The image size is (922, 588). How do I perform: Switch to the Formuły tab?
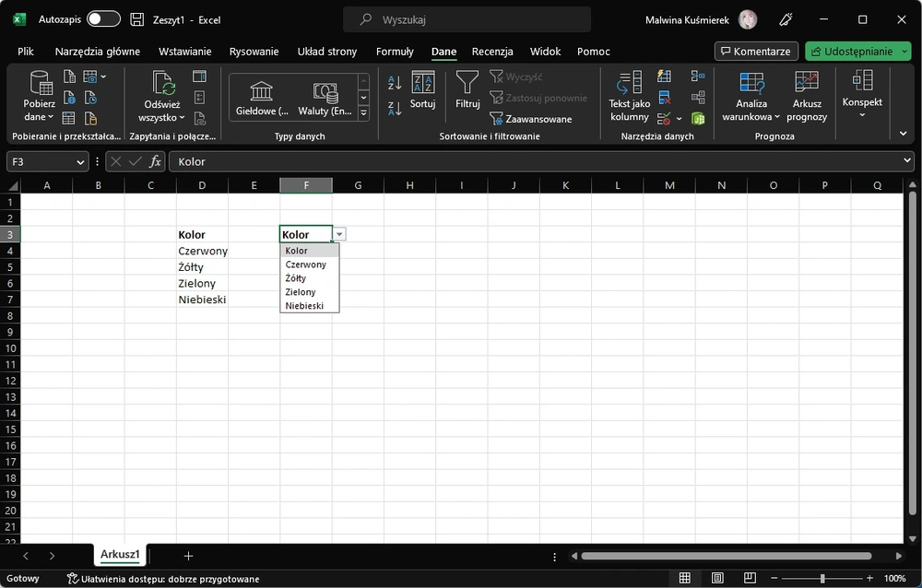point(395,52)
